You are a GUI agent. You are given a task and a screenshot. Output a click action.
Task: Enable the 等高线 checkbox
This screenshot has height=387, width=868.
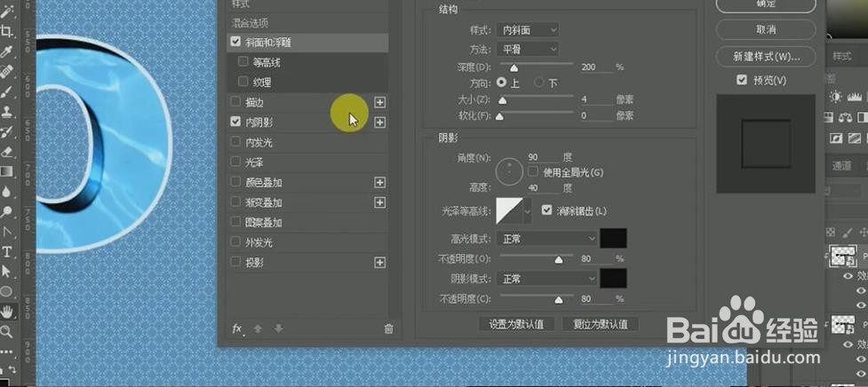pos(243,62)
